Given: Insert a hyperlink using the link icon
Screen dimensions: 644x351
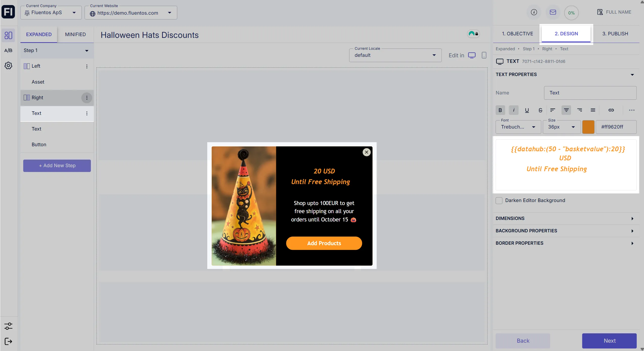Looking at the screenshot, I should (x=611, y=110).
